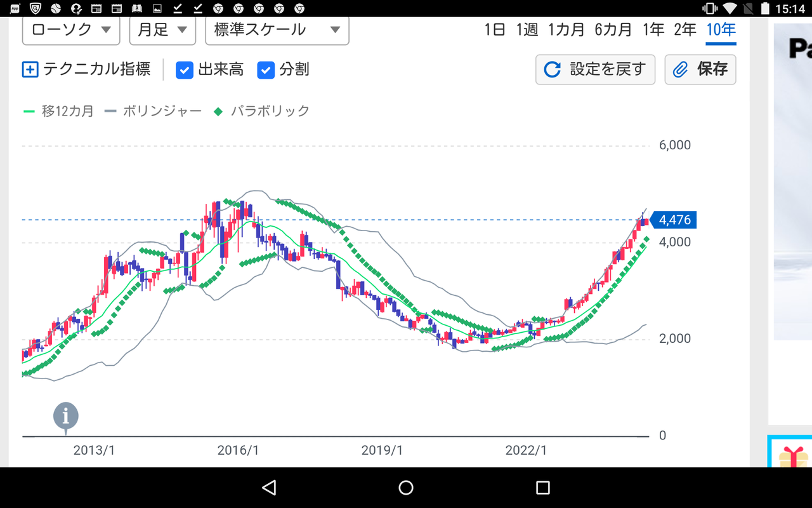Viewport: 812px width, 508px height.
Task: Tap the plus icon beside テクニカル指標
Action: pyautogui.click(x=30, y=70)
